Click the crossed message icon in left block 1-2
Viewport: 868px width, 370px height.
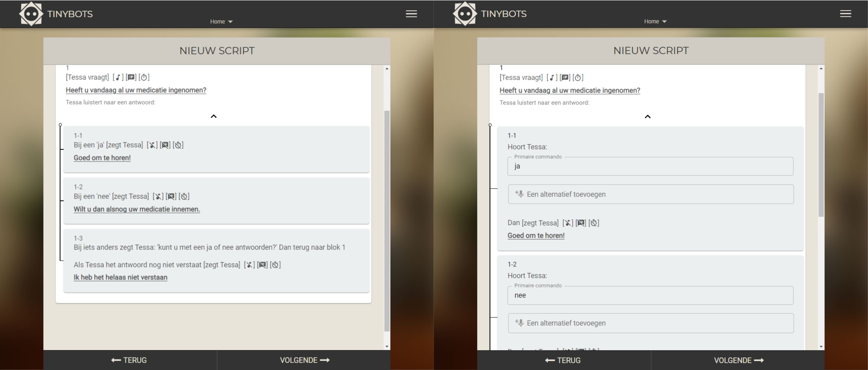pos(171,196)
